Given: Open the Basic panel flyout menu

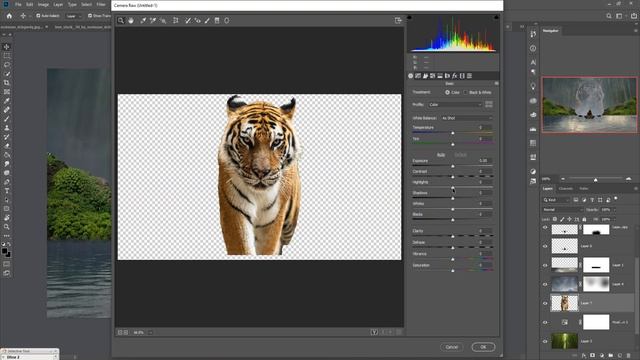Looking at the screenshot, I should click(x=496, y=83).
